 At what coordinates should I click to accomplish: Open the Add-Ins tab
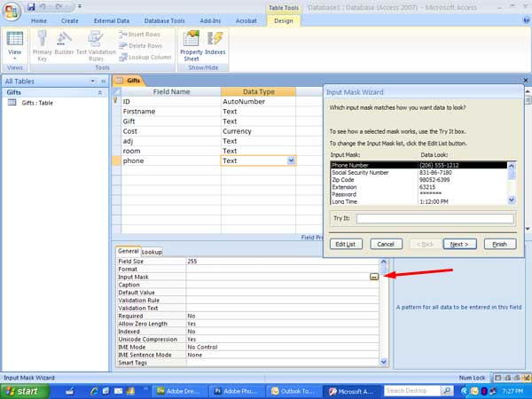click(x=210, y=21)
